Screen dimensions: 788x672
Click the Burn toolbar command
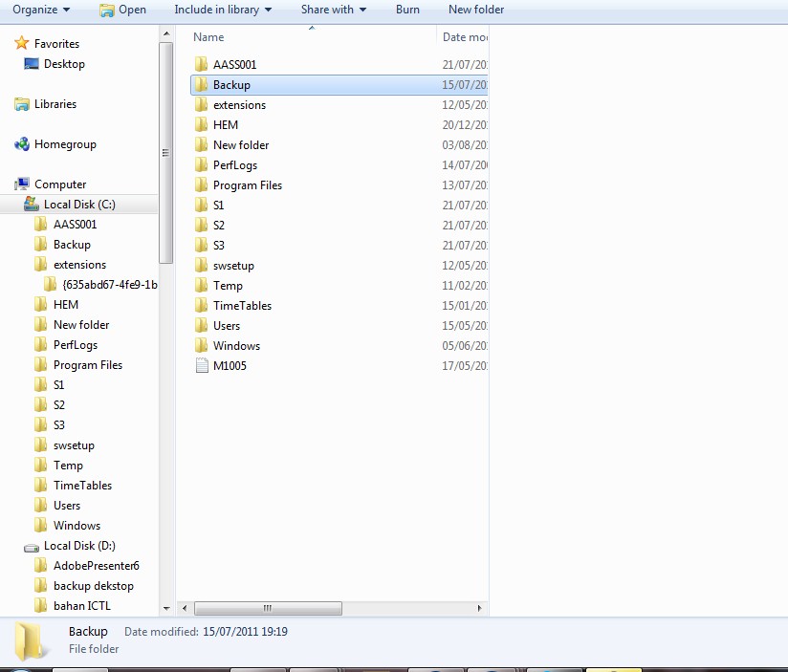407,11
